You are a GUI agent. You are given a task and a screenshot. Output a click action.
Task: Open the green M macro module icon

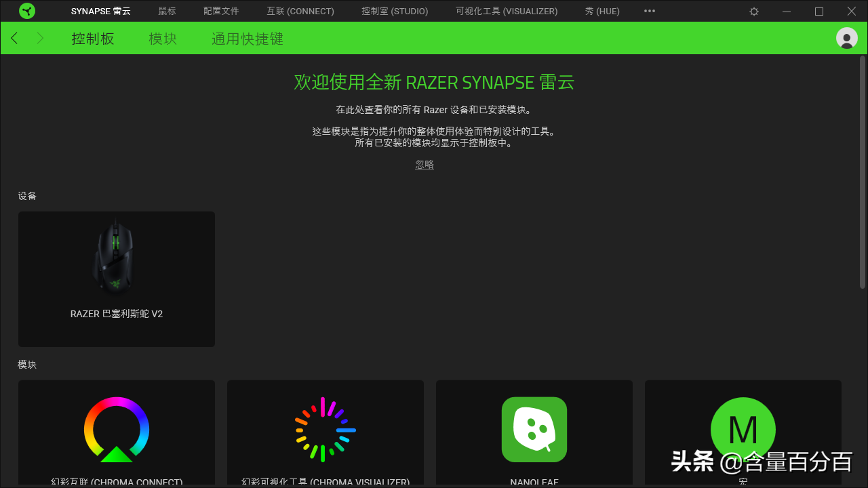click(x=743, y=430)
